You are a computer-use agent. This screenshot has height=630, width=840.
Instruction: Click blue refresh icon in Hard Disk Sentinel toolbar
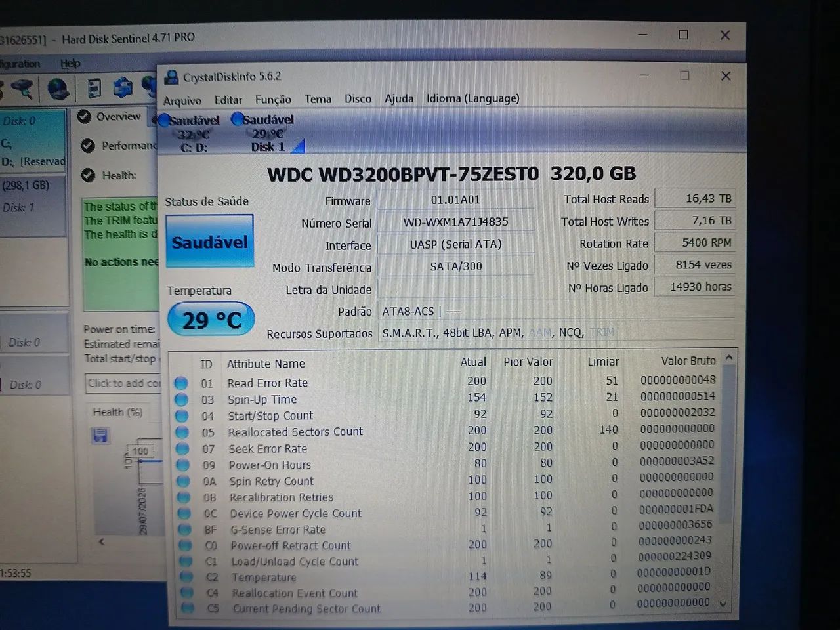click(123, 87)
